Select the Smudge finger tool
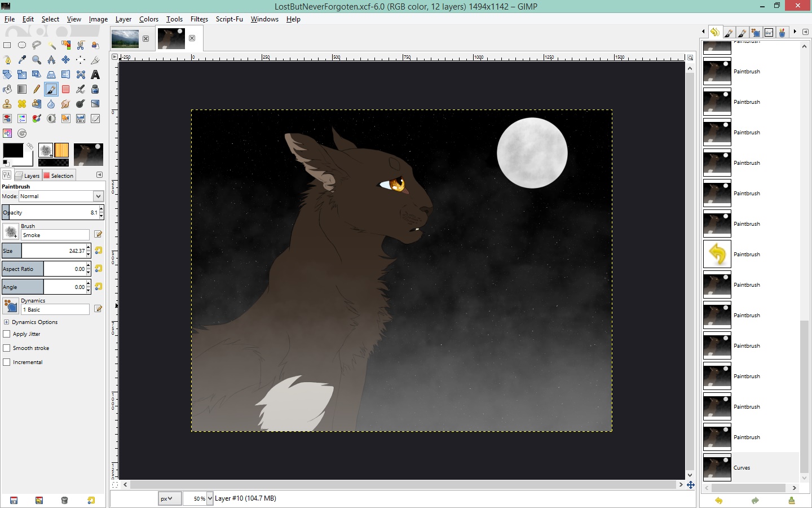This screenshot has width=812, height=508. (x=66, y=104)
